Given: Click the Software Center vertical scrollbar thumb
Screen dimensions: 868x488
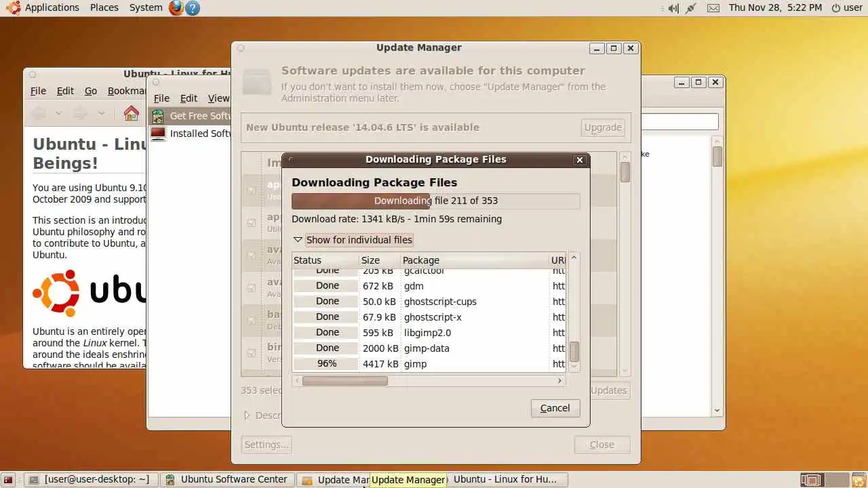Looking at the screenshot, I should coord(717,156).
